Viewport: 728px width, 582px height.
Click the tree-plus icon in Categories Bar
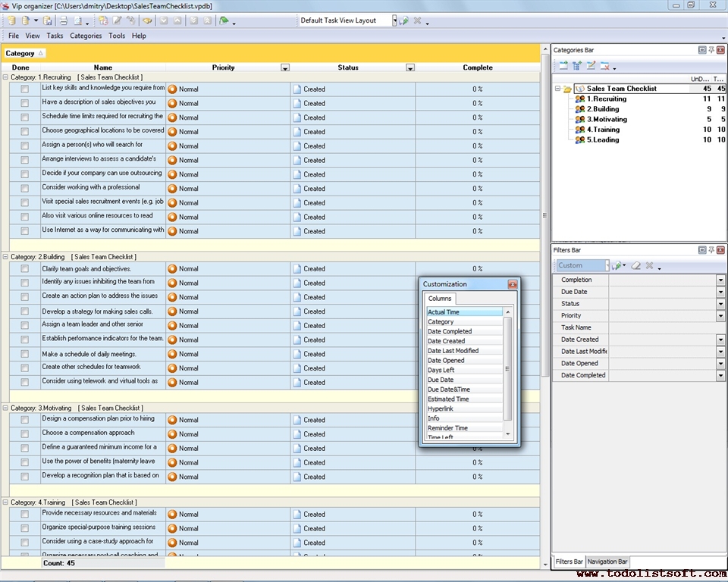[x=577, y=66]
